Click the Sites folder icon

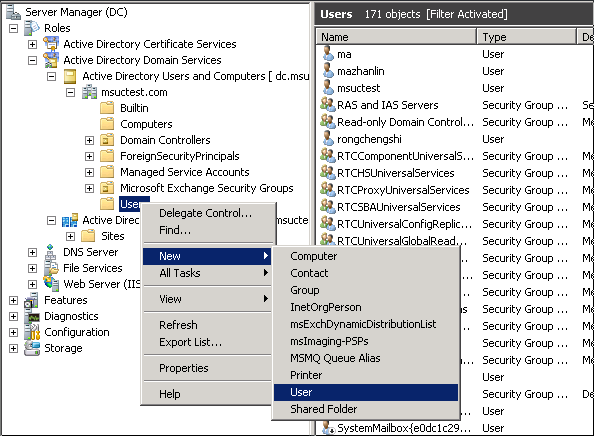(88, 236)
